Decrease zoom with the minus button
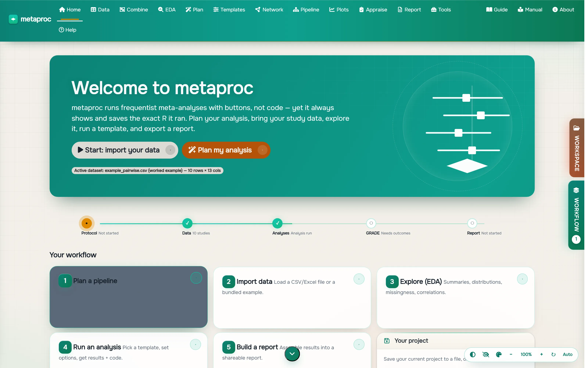The image size is (588, 368). [x=511, y=355]
